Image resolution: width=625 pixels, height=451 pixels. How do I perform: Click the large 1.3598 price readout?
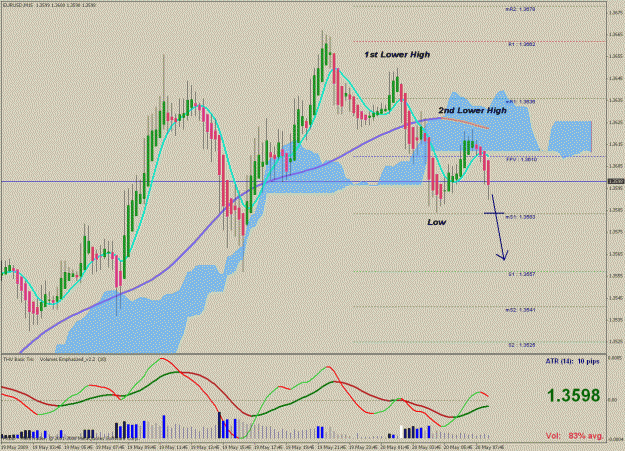pos(573,395)
